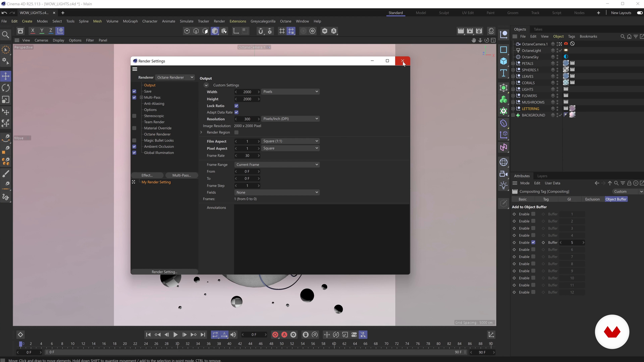Screen dimensions: 644x362
Task: Toggle the Z axis lock
Action: coord(51,31)
